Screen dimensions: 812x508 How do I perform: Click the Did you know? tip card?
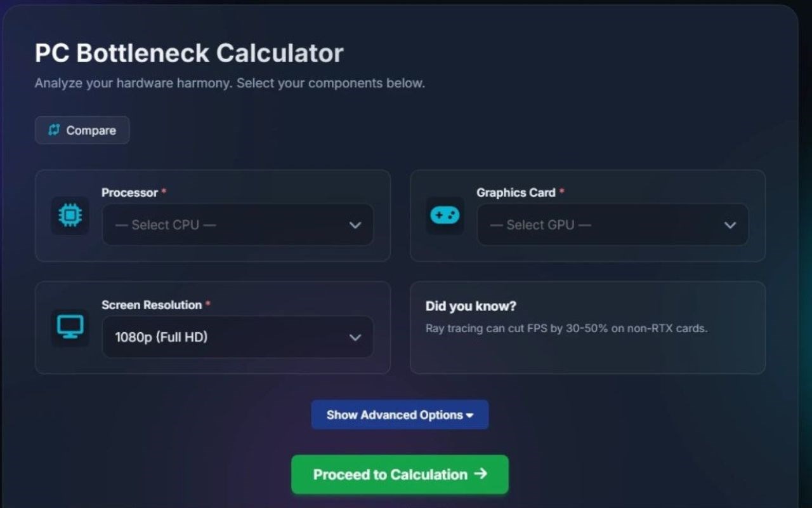(x=587, y=328)
